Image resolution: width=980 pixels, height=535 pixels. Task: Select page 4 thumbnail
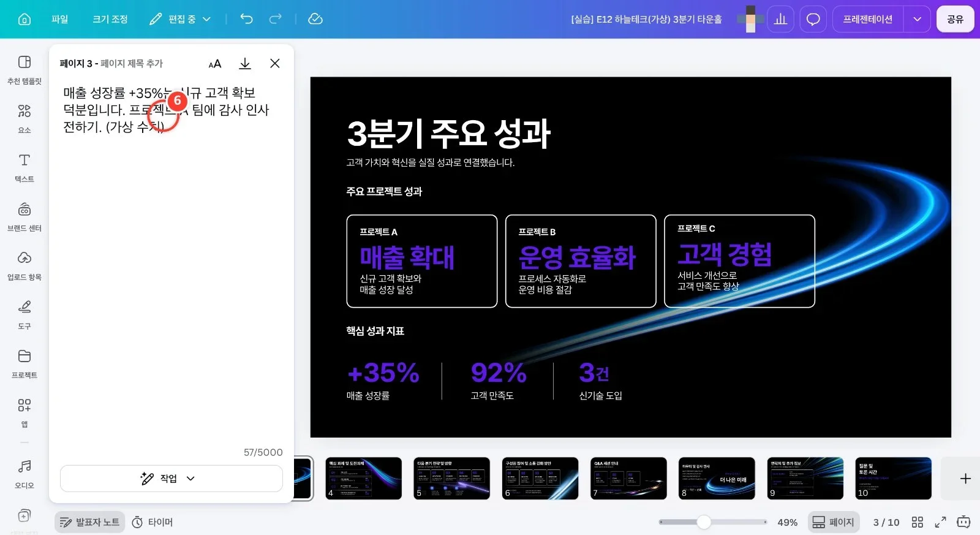coord(364,479)
